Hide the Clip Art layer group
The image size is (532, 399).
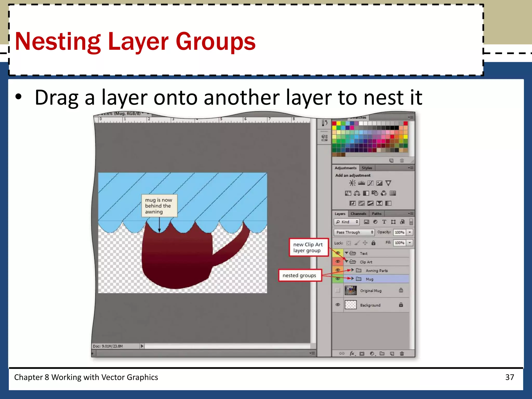[x=338, y=262]
